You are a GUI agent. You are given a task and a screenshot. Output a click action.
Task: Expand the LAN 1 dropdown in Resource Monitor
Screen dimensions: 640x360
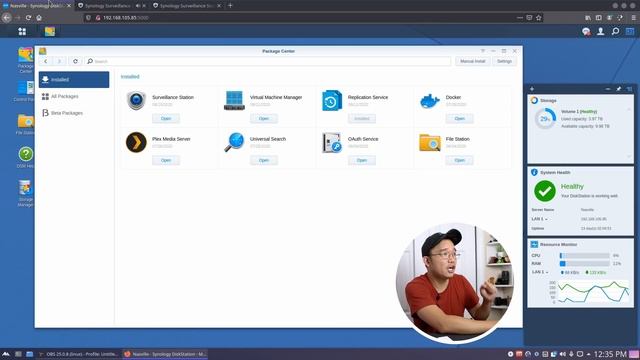[539, 272]
